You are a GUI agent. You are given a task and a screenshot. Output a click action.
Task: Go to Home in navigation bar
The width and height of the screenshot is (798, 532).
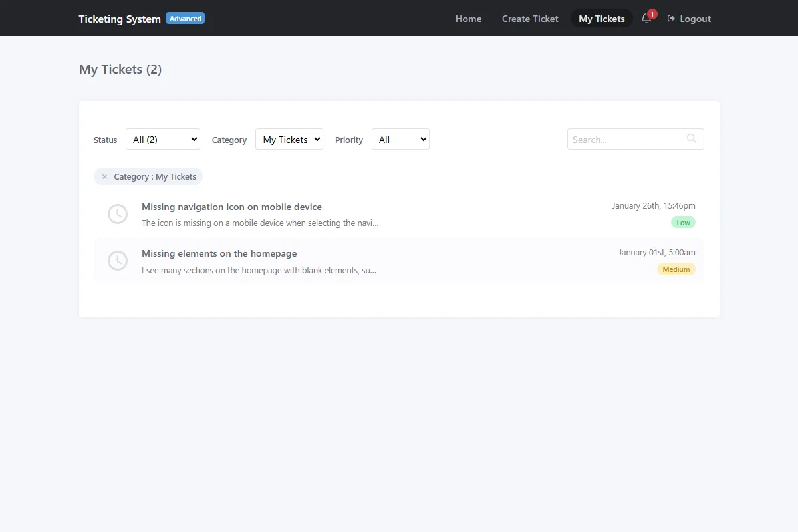click(468, 19)
